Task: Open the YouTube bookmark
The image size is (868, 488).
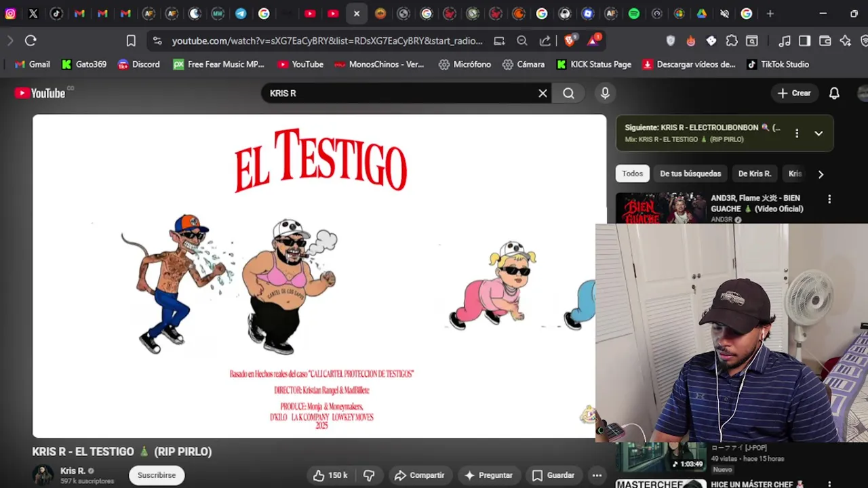Action: pos(300,64)
